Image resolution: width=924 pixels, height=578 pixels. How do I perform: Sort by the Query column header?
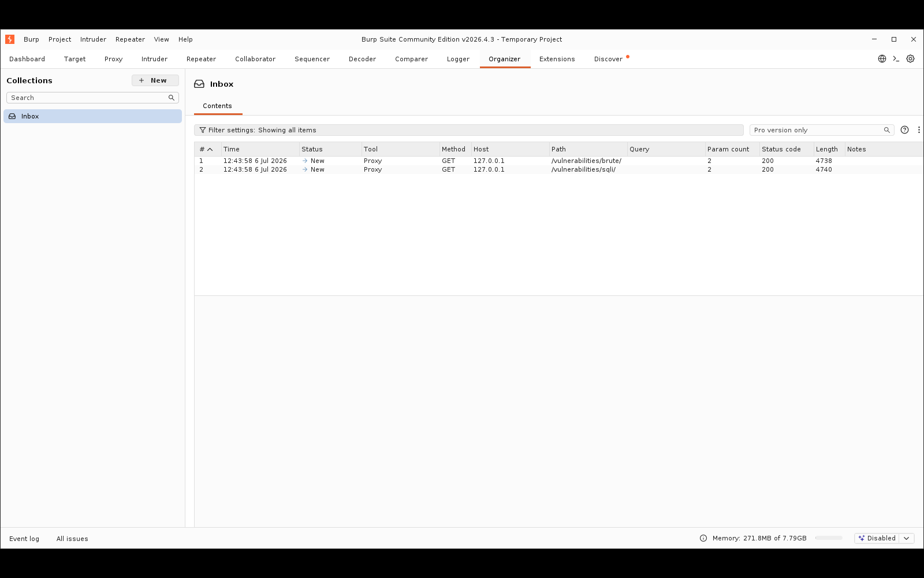(x=666, y=149)
